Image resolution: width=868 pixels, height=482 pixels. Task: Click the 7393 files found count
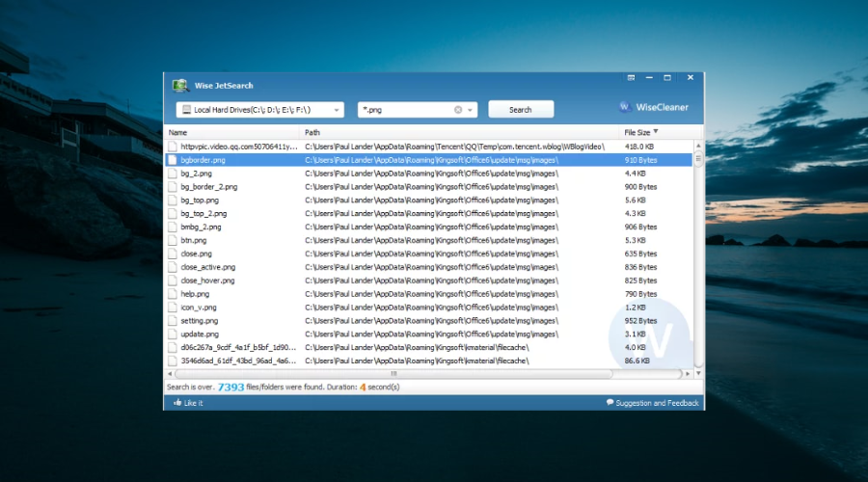click(231, 387)
